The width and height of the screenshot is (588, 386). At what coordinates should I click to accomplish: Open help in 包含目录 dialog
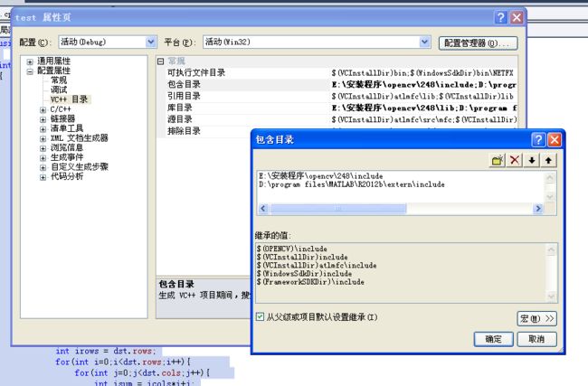tap(538, 140)
